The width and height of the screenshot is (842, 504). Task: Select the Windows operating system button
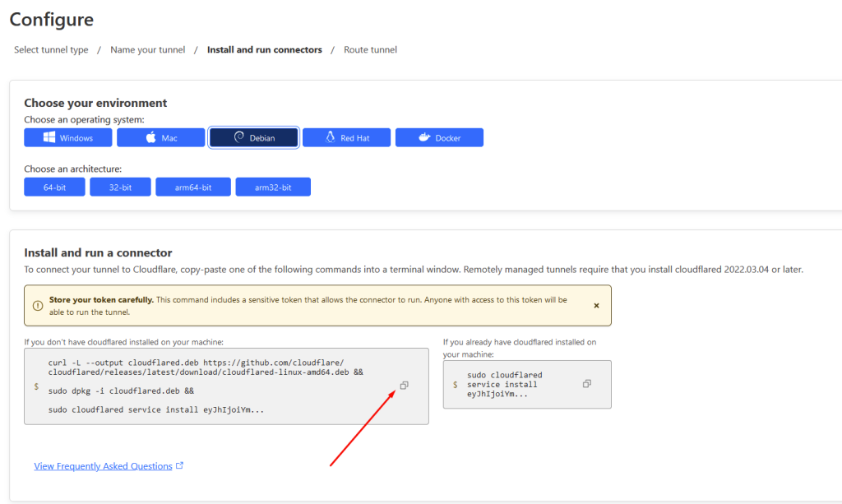coord(67,137)
